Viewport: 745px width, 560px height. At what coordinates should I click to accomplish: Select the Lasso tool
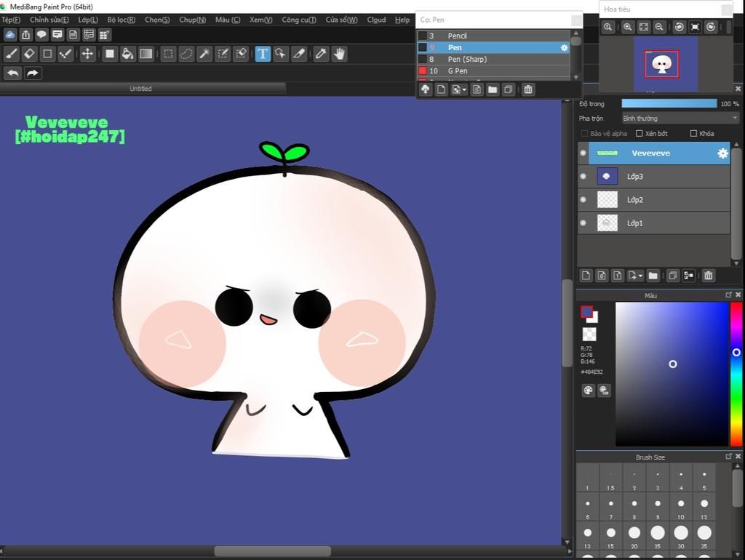(186, 54)
